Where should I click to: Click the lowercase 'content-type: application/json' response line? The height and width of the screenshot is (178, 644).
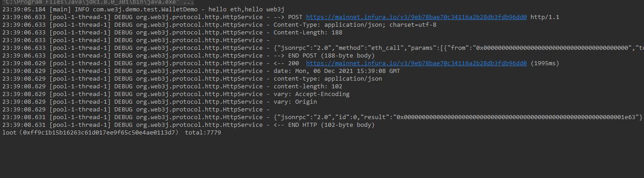click(x=328, y=79)
